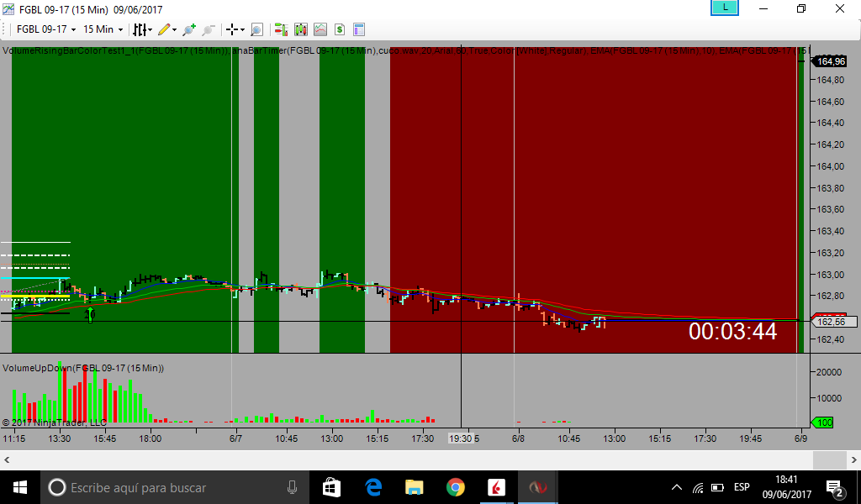861x504 pixels.
Task: Click the 00:03:44 bar timer text
Action: [732, 332]
